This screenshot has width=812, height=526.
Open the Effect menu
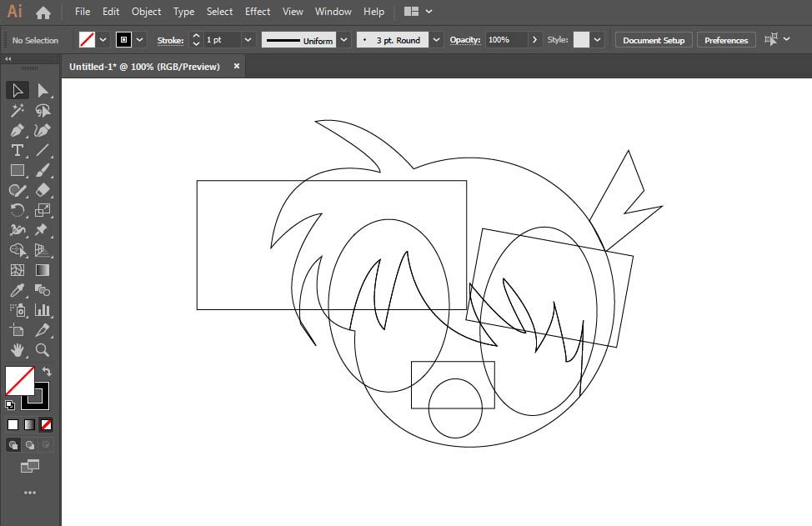tap(258, 12)
